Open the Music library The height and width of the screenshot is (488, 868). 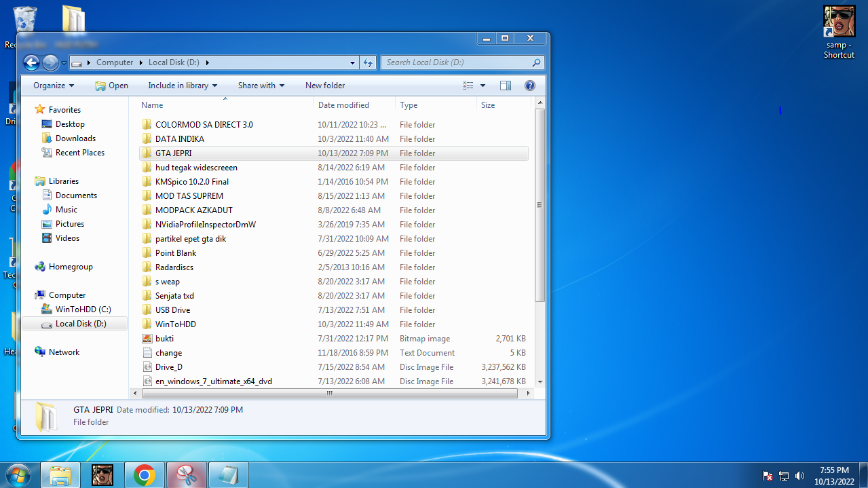(x=67, y=210)
